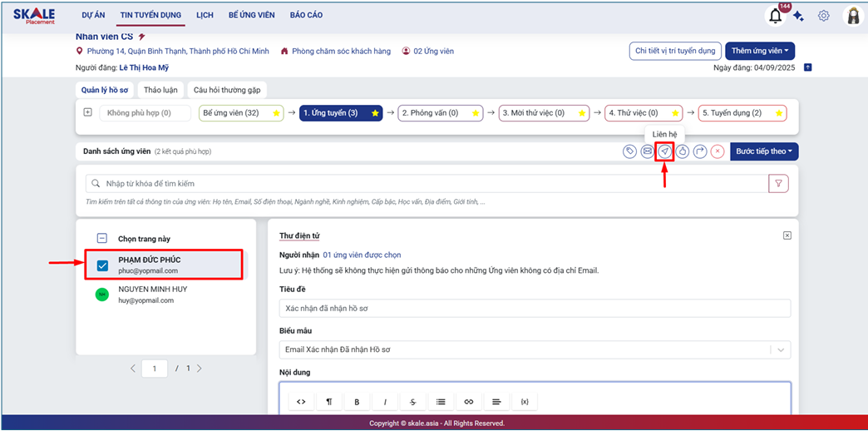
Task: Toggle the Chọn trang này checkbox
Action: [x=102, y=239]
